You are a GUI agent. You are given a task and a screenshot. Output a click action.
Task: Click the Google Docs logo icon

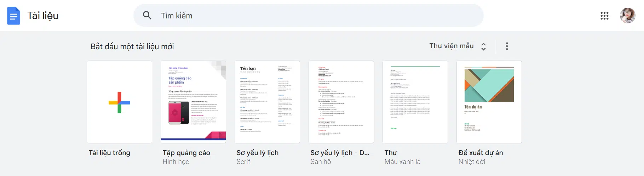13,16
